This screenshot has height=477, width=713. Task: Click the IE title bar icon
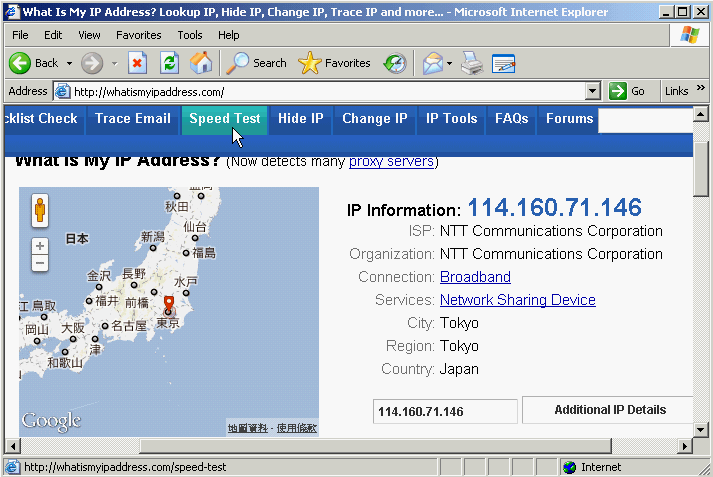pyautogui.click(x=12, y=12)
